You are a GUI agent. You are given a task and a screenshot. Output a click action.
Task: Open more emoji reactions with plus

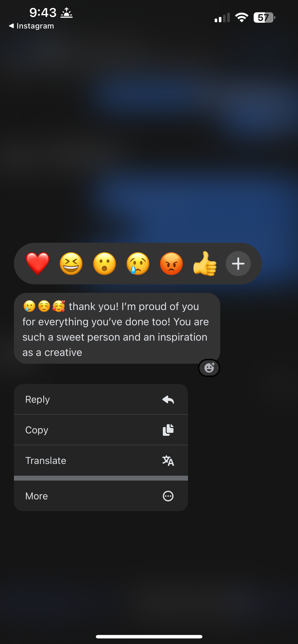(238, 264)
